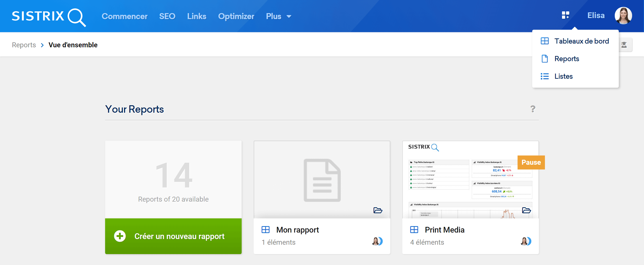Viewport: 644px width, 265px height.
Task: Open the dashboards plus grid icon
Action: point(565,15)
